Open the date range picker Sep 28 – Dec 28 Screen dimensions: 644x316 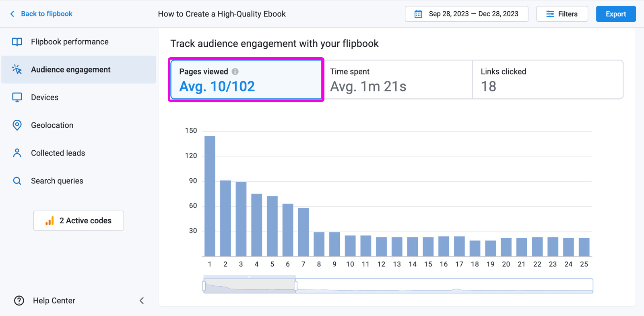[x=466, y=14]
